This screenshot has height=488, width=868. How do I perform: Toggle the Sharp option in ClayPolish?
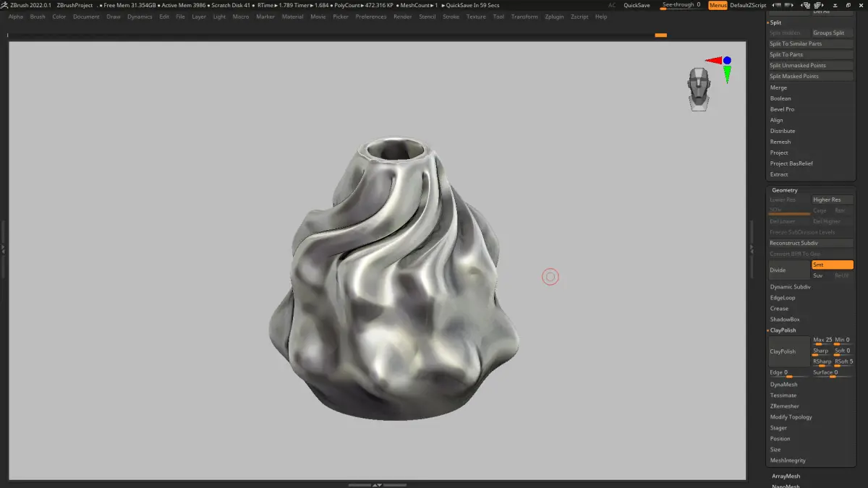(822, 352)
